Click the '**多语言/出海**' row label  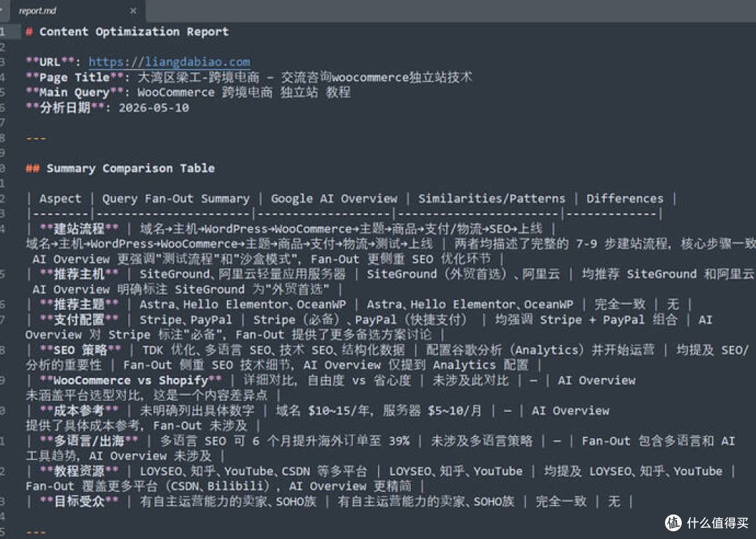89,441
